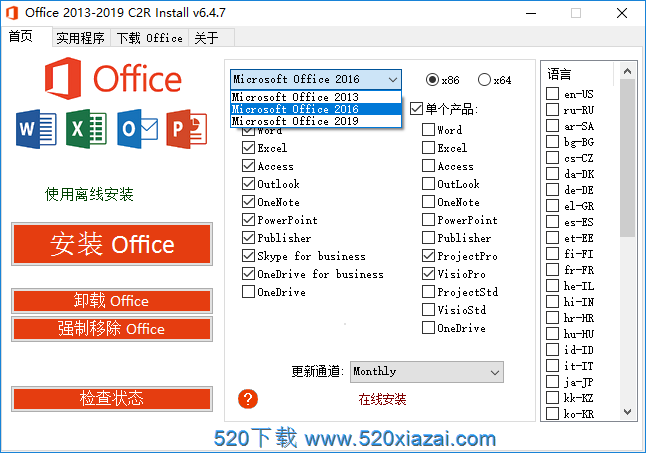Click the 强制移除 Office button
Image resolution: width=646 pixels, height=453 pixels.
tap(112, 329)
